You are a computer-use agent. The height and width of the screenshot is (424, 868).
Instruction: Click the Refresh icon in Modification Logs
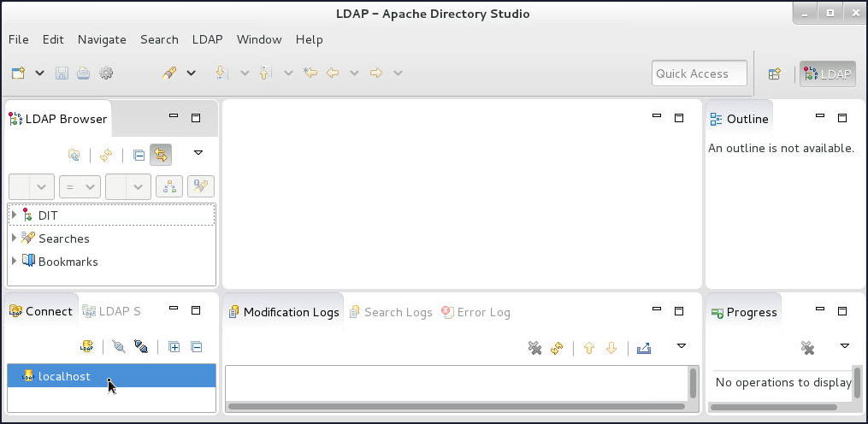[x=557, y=348]
